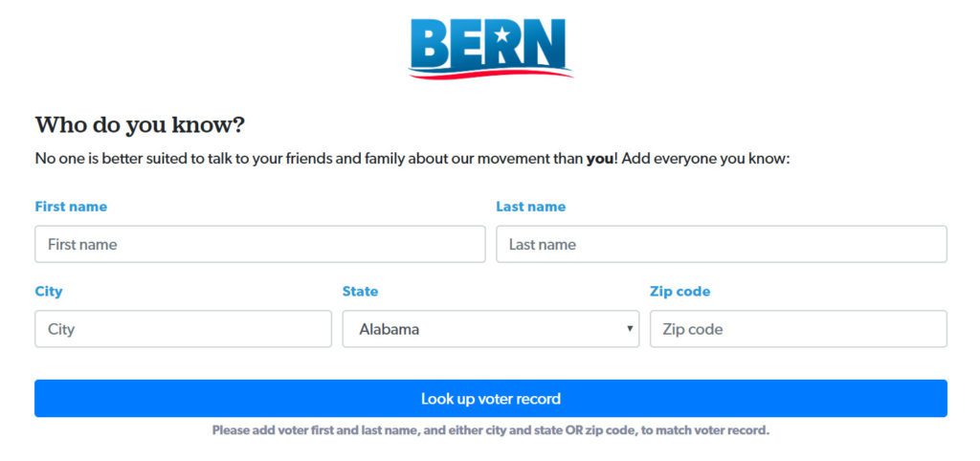Select the Zip code input field
The width and height of the screenshot is (980, 461).
pyautogui.click(x=798, y=329)
